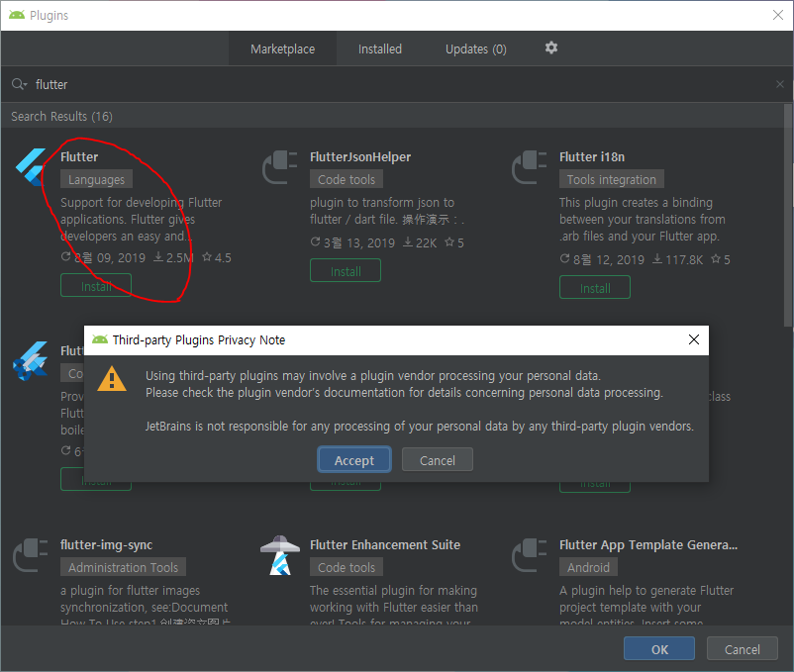This screenshot has width=794, height=672.
Task: Click the Flutter 4.5 star rating
Action: [217, 257]
